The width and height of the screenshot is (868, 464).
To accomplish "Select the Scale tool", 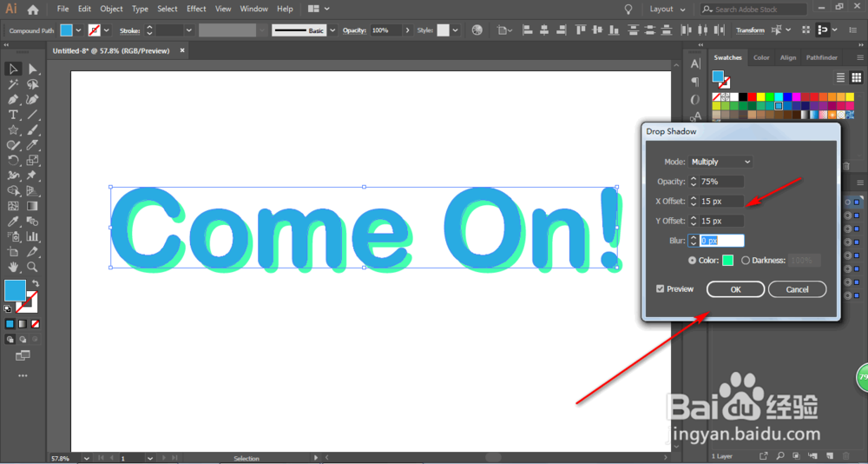I will pos(33,161).
